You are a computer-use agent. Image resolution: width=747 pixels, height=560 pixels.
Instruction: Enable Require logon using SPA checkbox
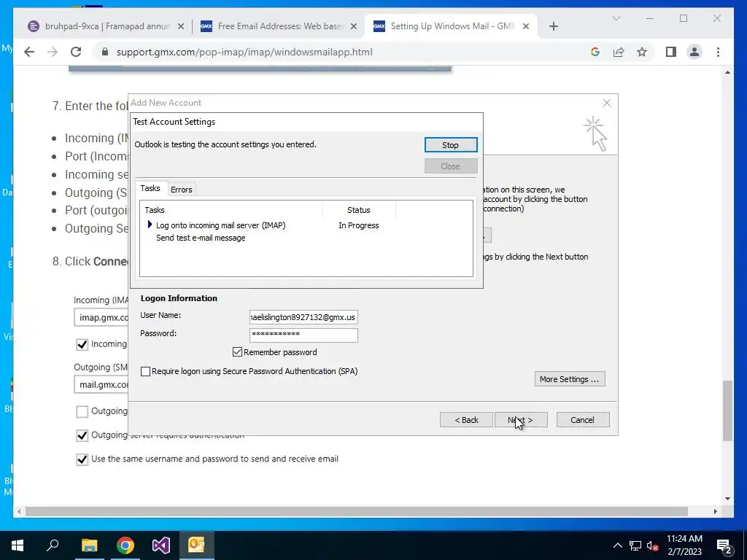(x=146, y=371)
